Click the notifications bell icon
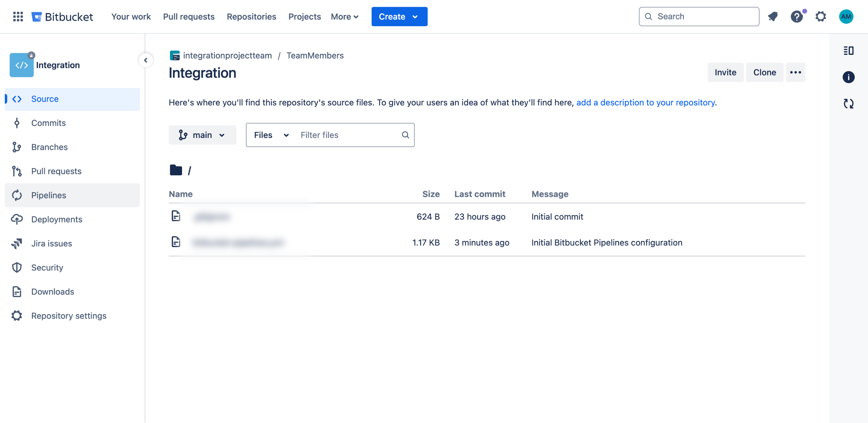 tap(773, 16)
